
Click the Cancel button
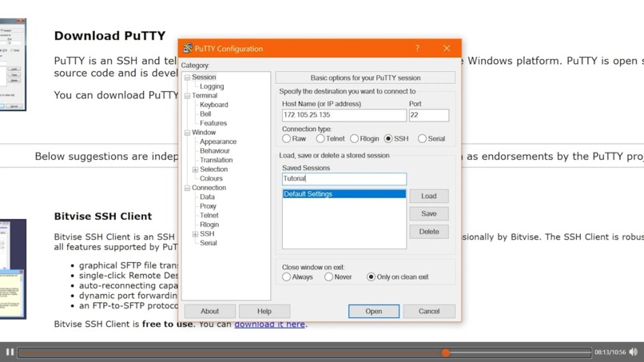coord(429,312)
